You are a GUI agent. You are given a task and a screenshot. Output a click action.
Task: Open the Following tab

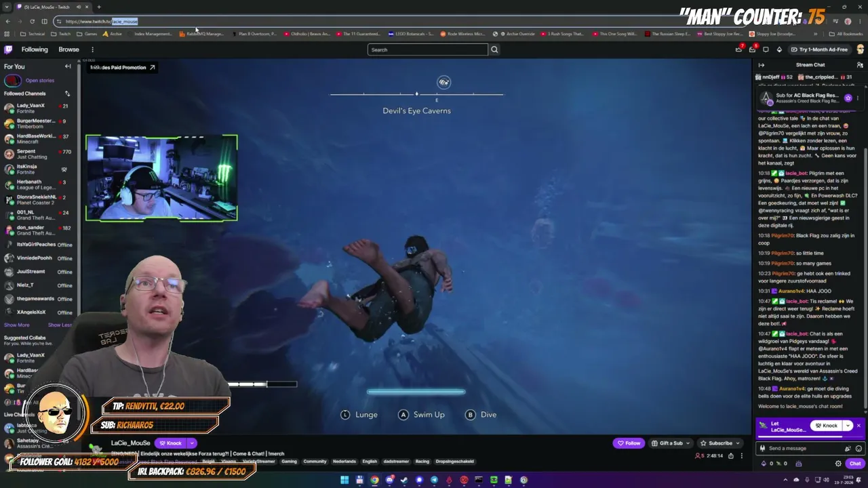(35, 49)
